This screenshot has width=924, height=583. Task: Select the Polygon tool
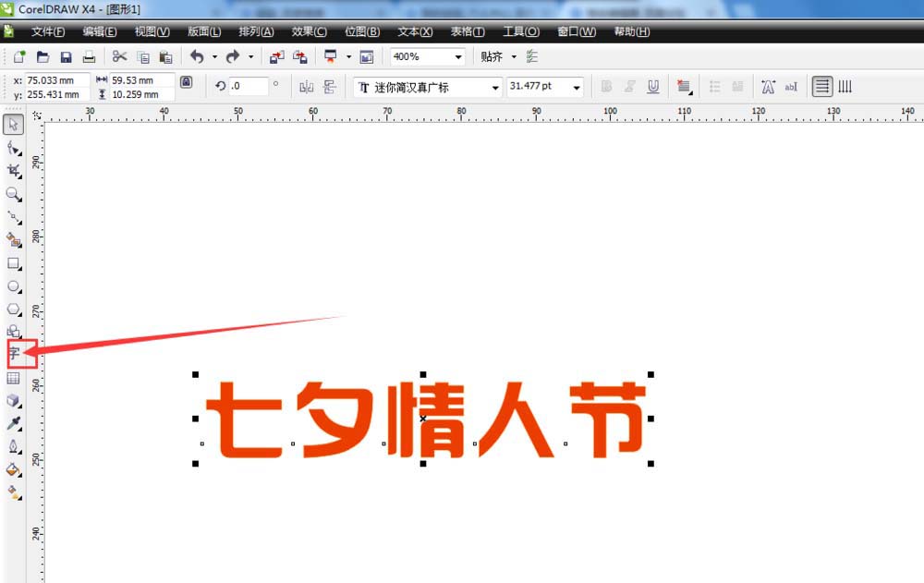14,310
